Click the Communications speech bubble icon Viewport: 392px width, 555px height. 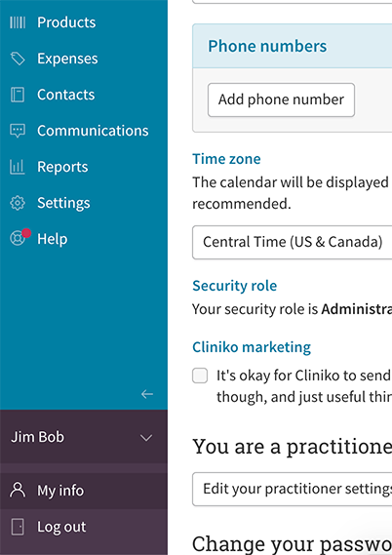[18, 131]
